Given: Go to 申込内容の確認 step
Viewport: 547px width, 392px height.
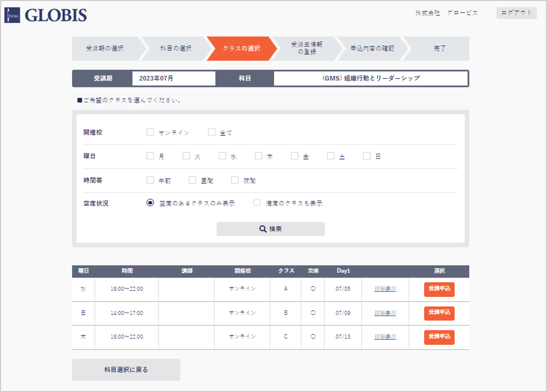Looking at the screenshot, I should [x=372, y=49].
